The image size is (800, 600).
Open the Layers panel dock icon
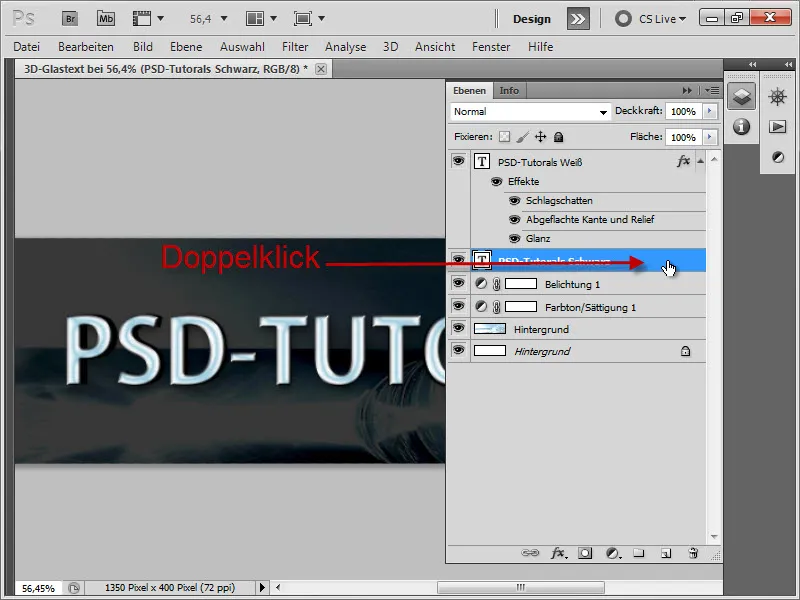click(x=741, y=96)
